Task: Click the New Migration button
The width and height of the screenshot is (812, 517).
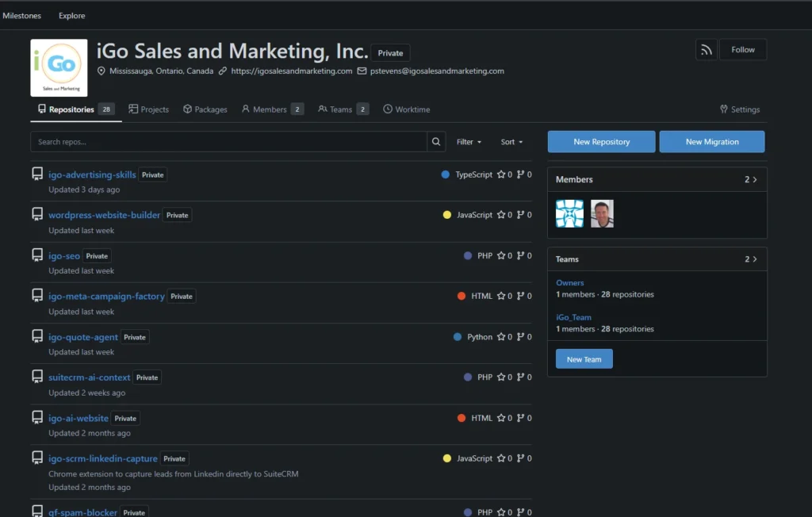Action: [x=712, y=141]
